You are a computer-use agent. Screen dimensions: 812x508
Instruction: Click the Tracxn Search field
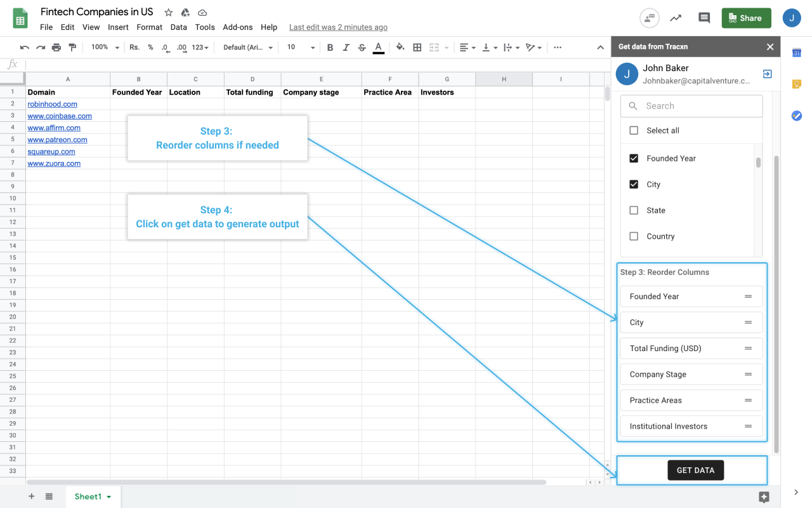click(691, 106)
